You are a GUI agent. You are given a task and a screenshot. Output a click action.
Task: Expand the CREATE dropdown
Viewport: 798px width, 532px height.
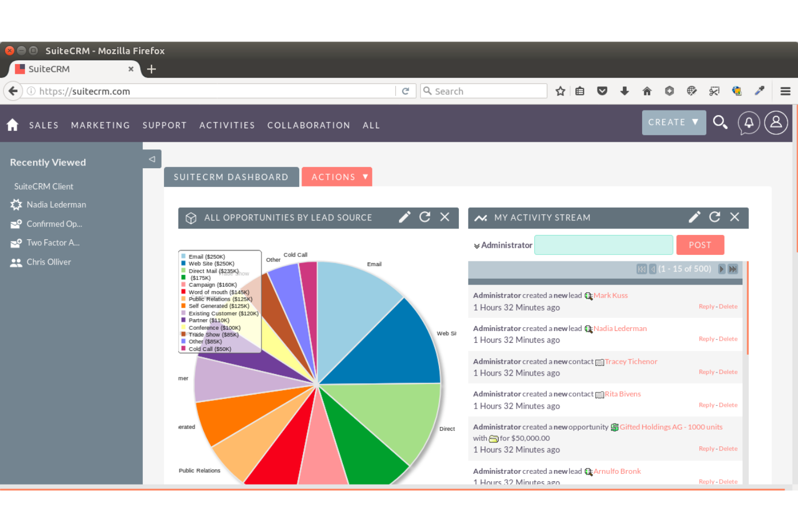674,122
